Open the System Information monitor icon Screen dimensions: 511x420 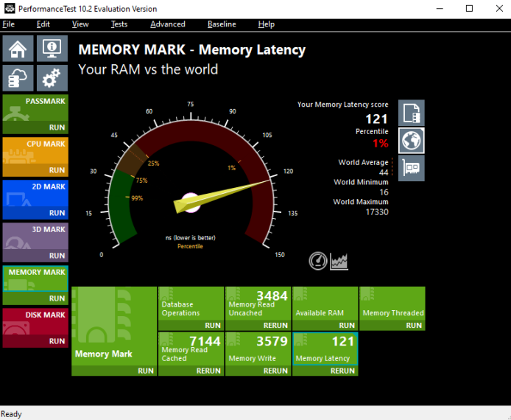pos(52,49)
